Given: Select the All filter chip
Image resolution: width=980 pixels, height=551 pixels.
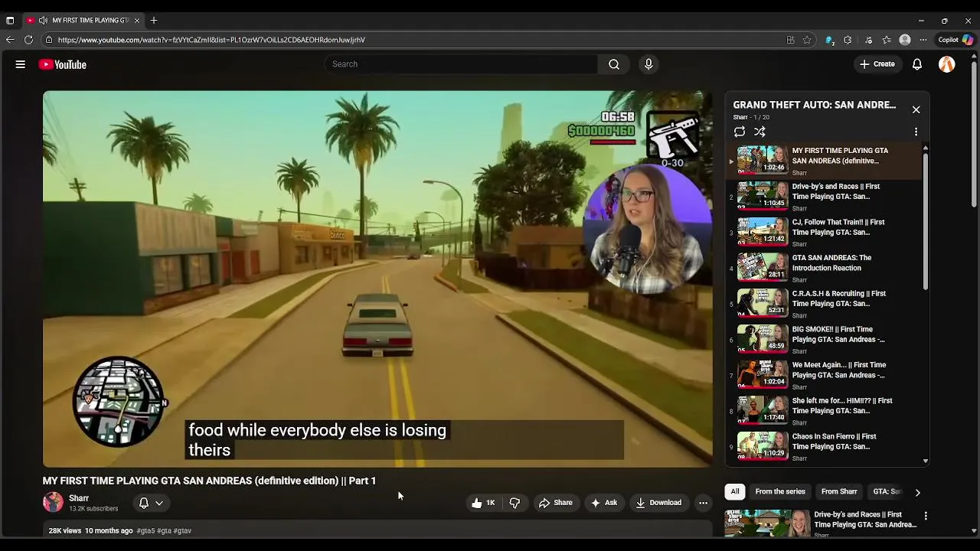Looking at the screenshot, I should point(735,491).
